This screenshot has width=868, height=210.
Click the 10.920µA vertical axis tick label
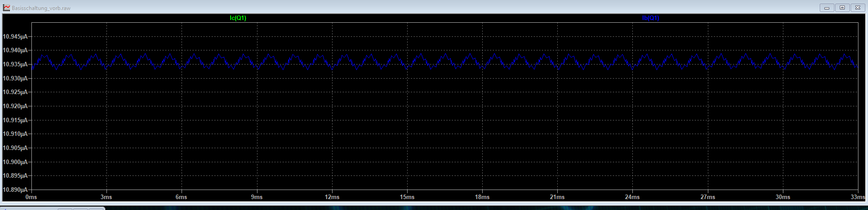15,106
